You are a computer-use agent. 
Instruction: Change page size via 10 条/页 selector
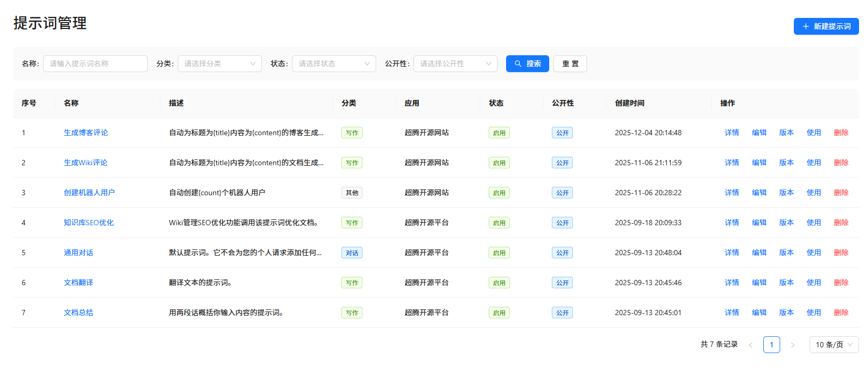(x=834, y=345)
